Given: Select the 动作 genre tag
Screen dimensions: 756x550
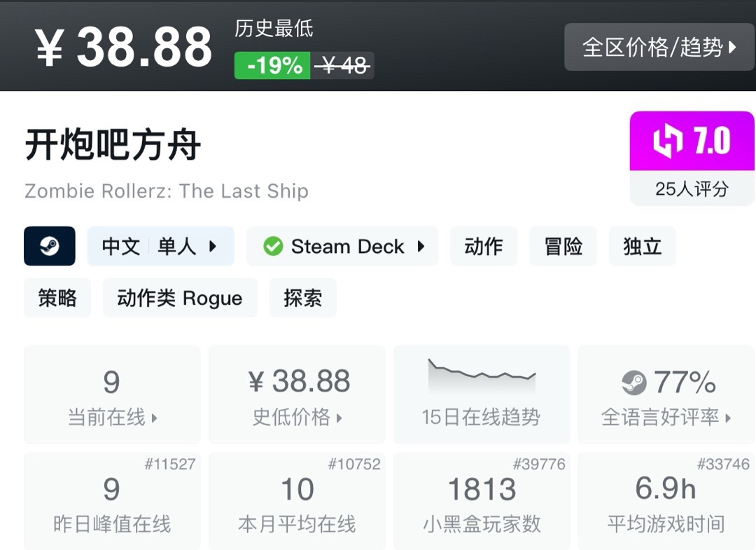Looking at the screenshot, I should tap(484, 246).
